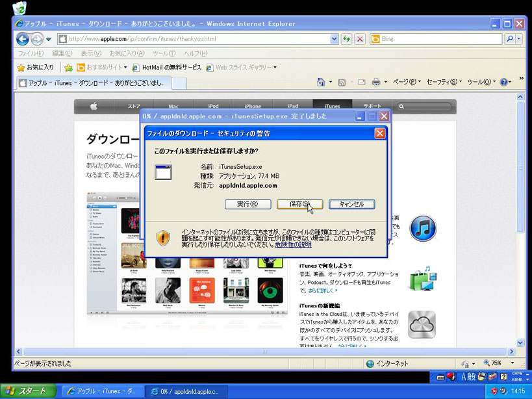This screenshot has width=532, height=399.
Task: Minimize the iTunesSetup.exe download progress window
Action: [360, 116]
